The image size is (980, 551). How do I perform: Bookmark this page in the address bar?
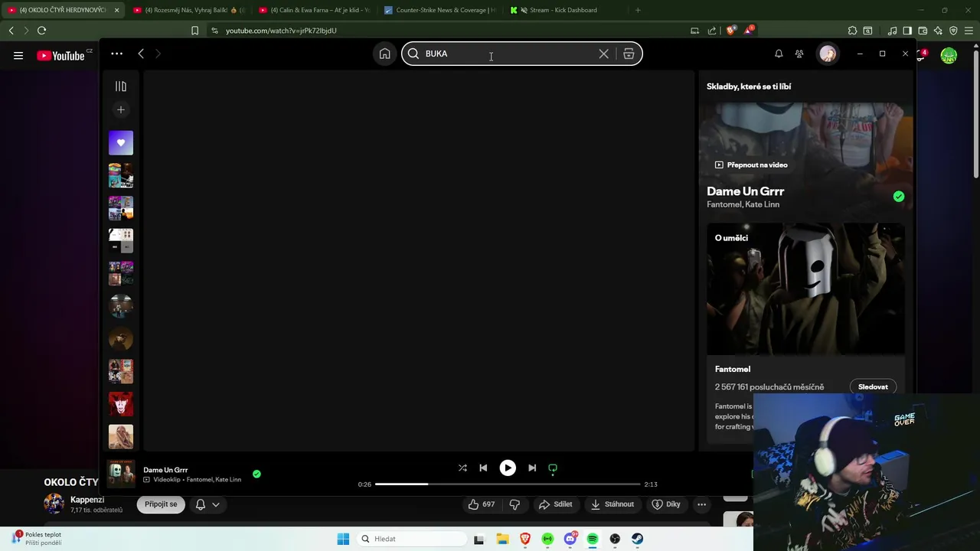click(194, 31)
